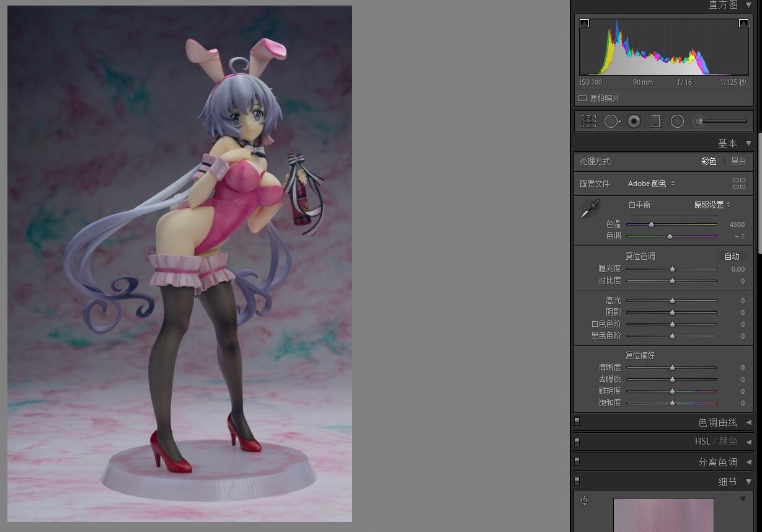Choose the Red Eye Correction tool
The width and height of the screenshot is (762, 532).
tap(634, 122)
